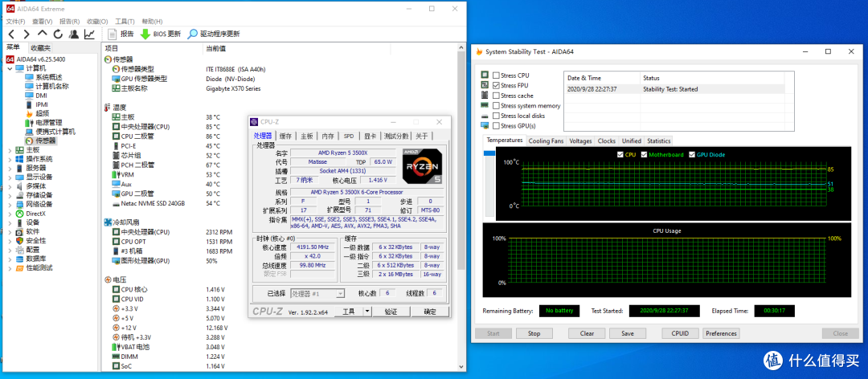The image size is (868, 379).
Task: Expand the 存储设备 tree node
Action: pos(10,195)
